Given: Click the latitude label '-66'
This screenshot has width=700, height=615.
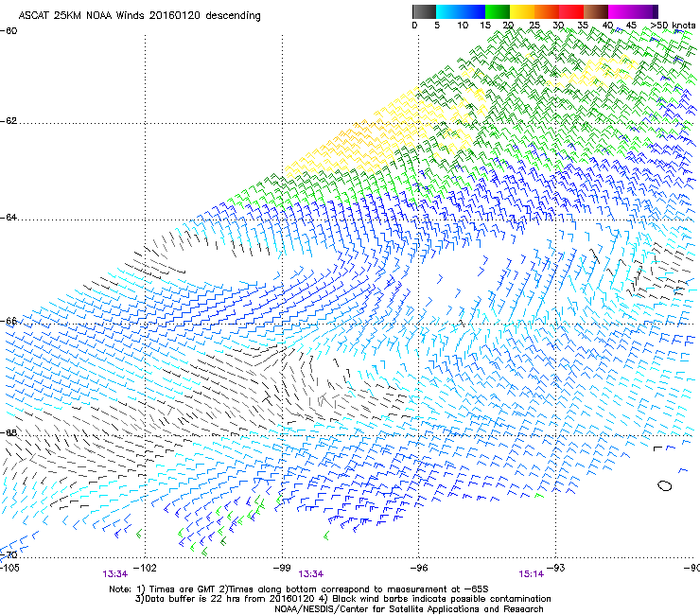Looking at the screenshot, I should pos(9,321).
